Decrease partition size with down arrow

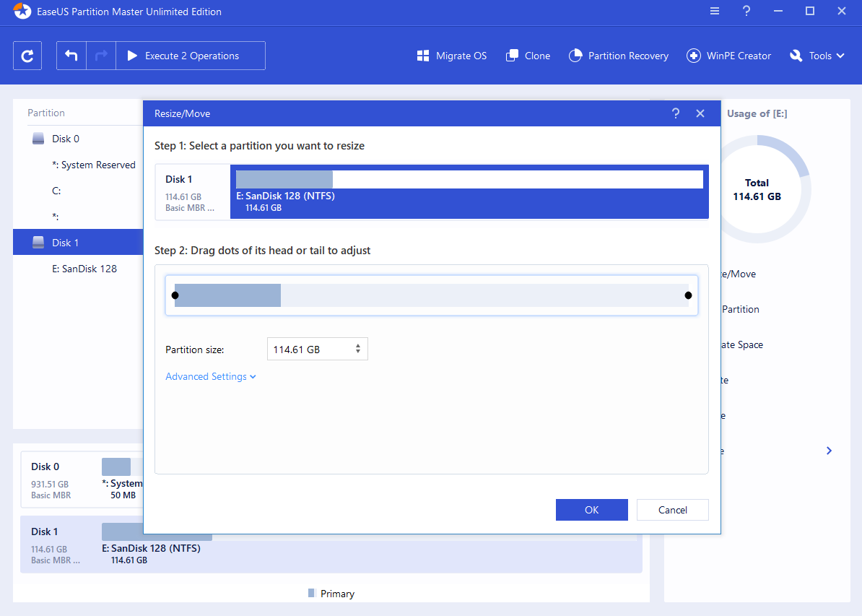pos(358,352)
